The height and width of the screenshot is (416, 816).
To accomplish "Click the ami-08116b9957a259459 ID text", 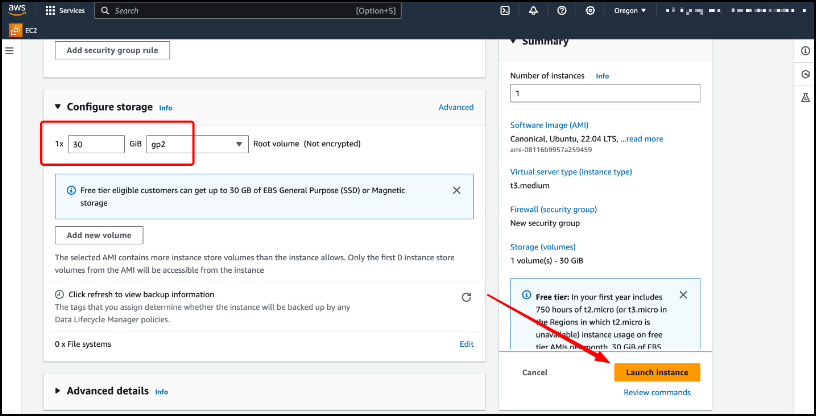I will pyautogui.click(x=551, y=149).
